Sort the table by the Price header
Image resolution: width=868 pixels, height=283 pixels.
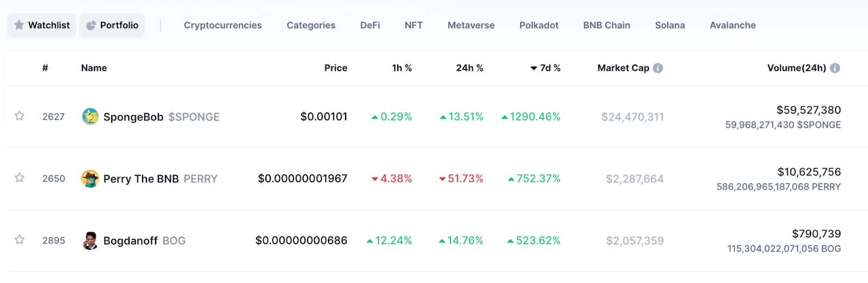coord(336,68)
